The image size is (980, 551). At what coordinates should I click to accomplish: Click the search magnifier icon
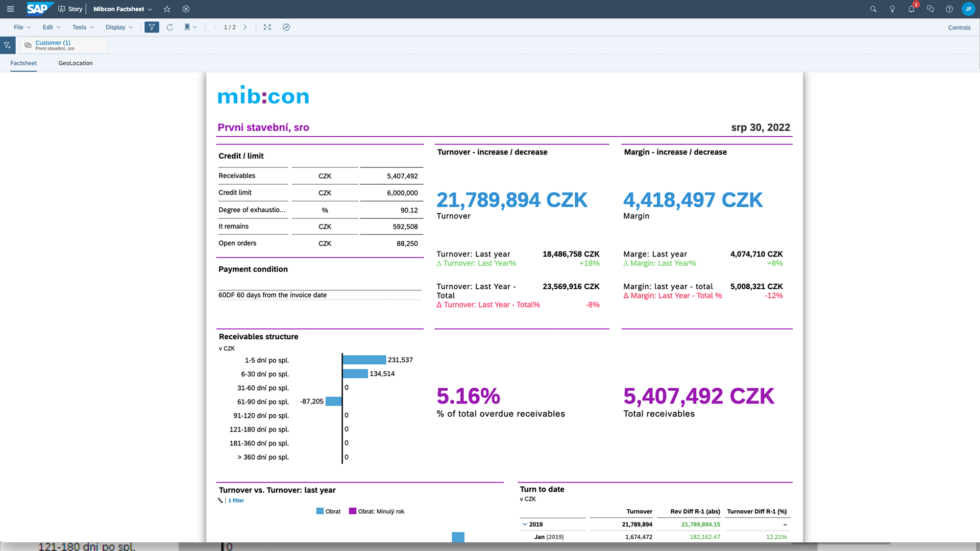click(x=873, y=9)
